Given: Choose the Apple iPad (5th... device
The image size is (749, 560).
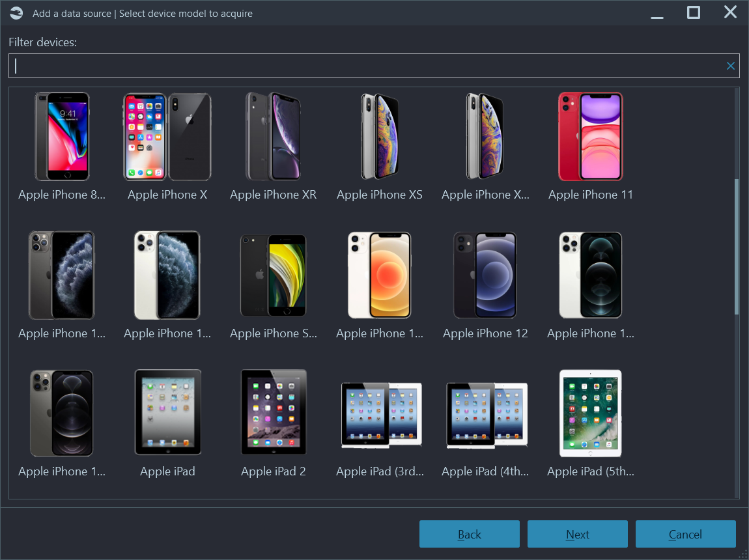Looking at the screenshot, I should (x=591, y=423).
